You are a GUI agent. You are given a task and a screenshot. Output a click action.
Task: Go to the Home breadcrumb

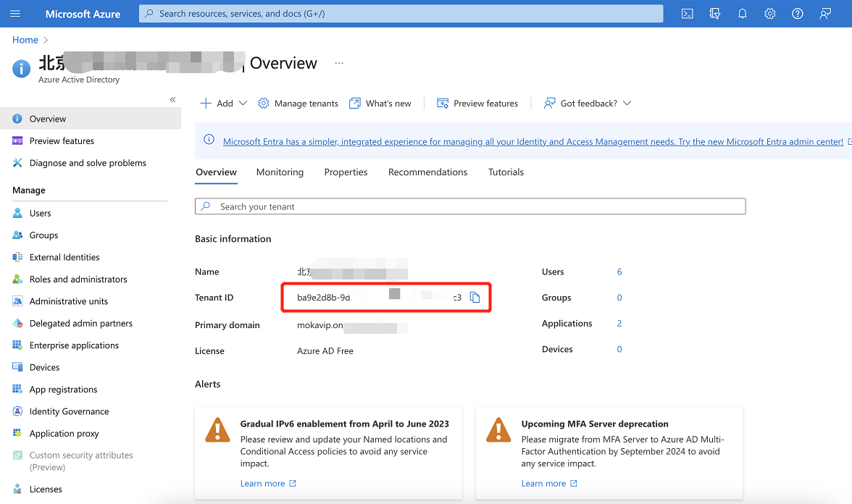[25, 40]
